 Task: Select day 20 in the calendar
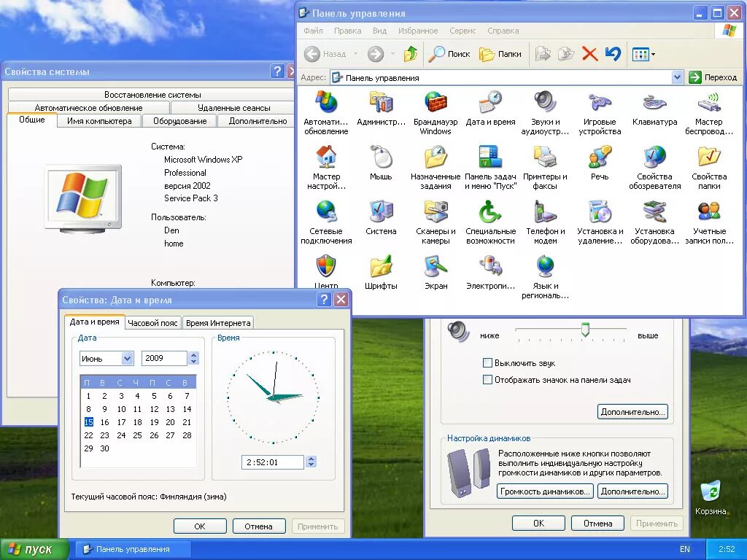coord(170,422)
